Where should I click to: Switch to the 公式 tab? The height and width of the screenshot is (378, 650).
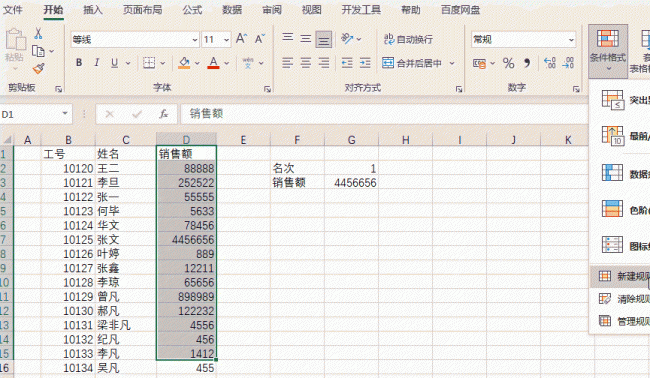192,10
